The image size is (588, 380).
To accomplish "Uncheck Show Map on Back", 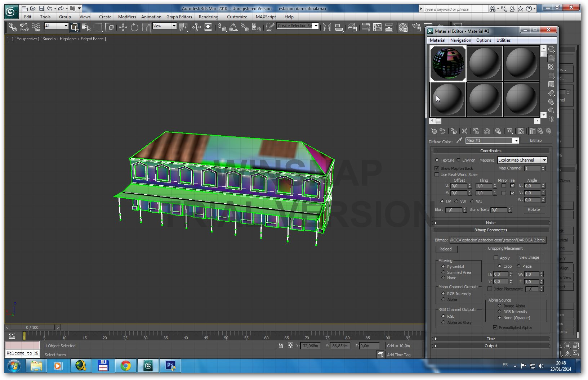I will tap(437, 168).
